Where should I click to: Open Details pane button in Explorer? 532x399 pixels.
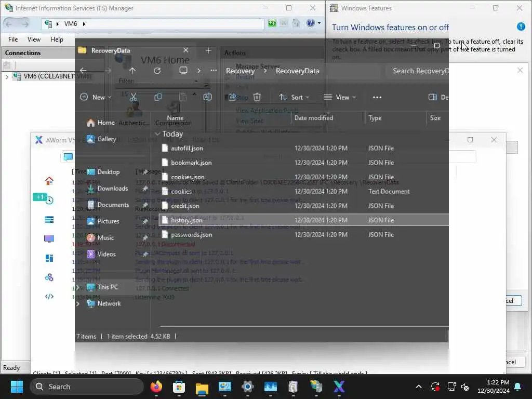[x=438, y=97]
